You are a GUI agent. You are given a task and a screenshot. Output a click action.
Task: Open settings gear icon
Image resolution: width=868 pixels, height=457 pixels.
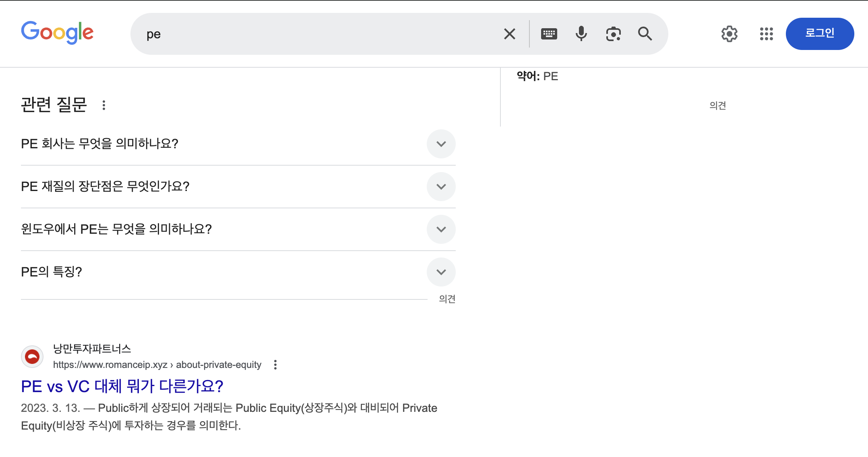[729, 34]
